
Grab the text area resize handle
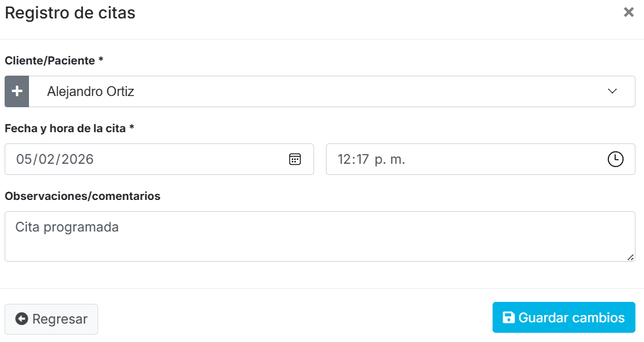click(631, 257)
